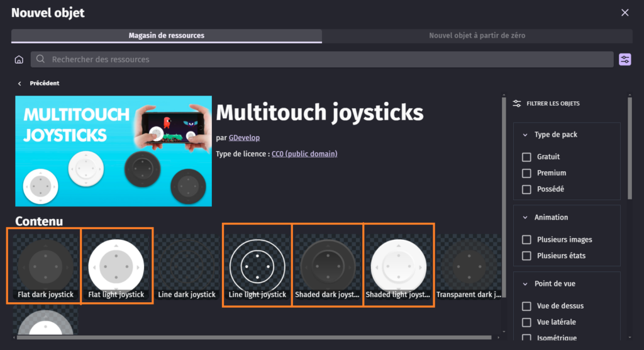Choose the Shaded light joystick asset
644x350 pixels.
pyautogui.click(x=399, y=264)
